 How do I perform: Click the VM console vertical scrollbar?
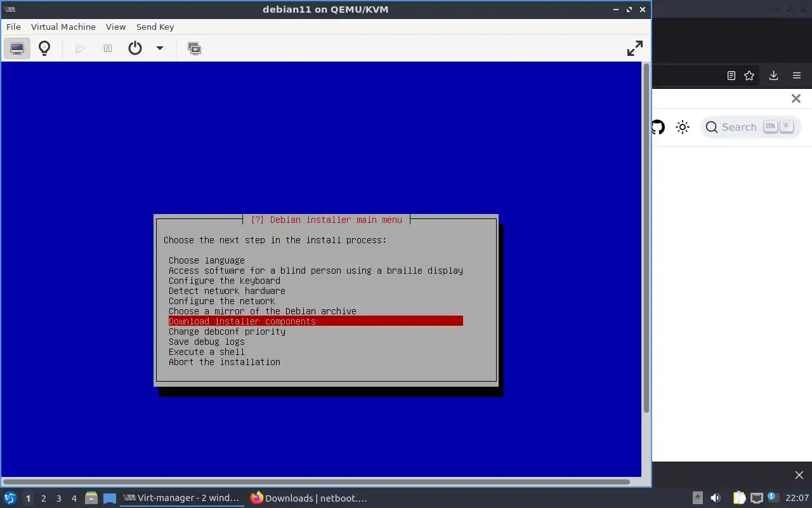click(646, 238)
